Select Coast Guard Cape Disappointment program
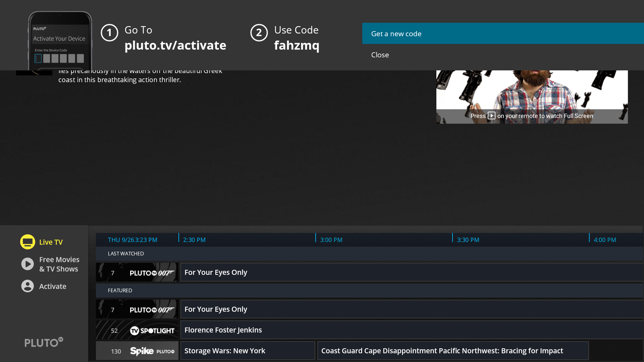The image size is (644, 362). [x=453, y=351]
